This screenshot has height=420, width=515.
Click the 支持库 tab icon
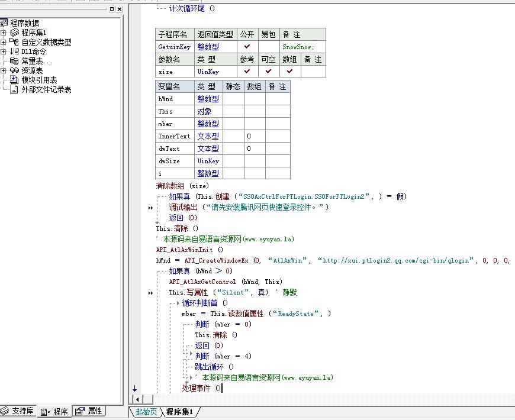[5, 411]
